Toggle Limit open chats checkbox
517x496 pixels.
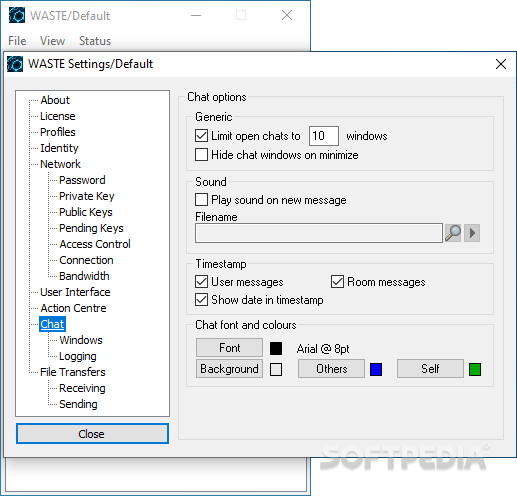[201, 136]
